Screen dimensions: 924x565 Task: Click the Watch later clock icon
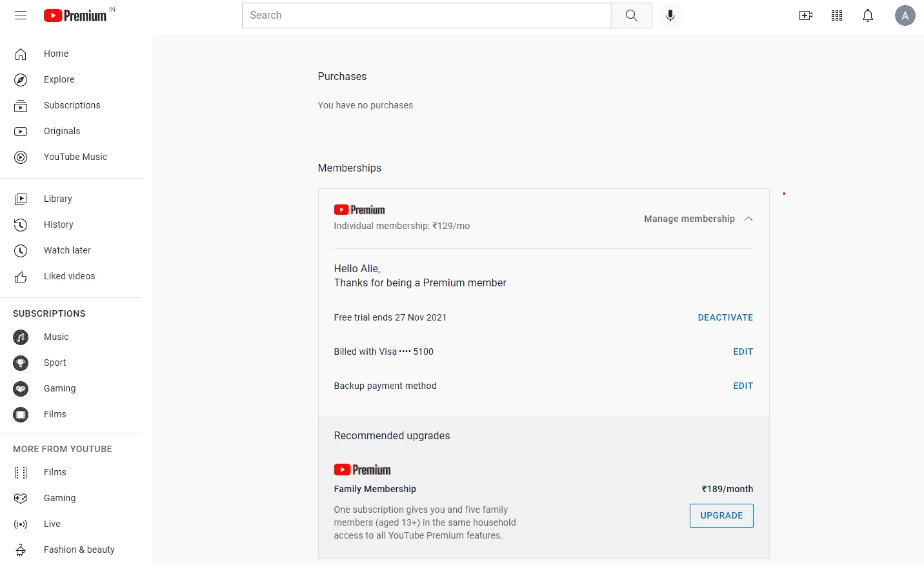point(21,251)
